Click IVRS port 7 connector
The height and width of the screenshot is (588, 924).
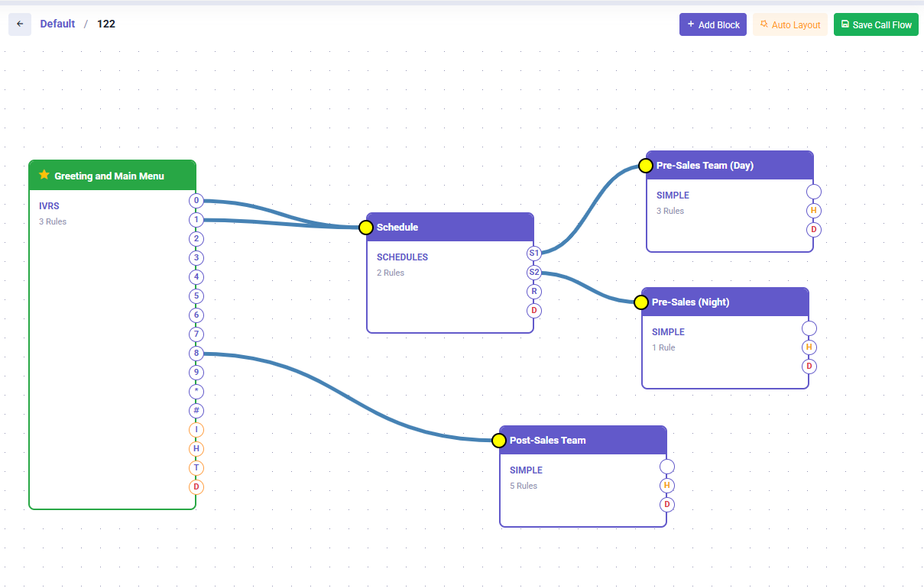coord(196,334)
